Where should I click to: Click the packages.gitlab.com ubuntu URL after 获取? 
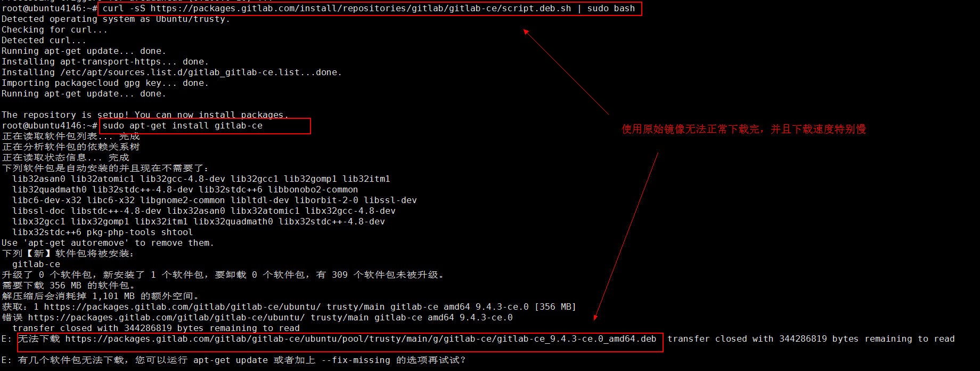[x=182, y=307]
